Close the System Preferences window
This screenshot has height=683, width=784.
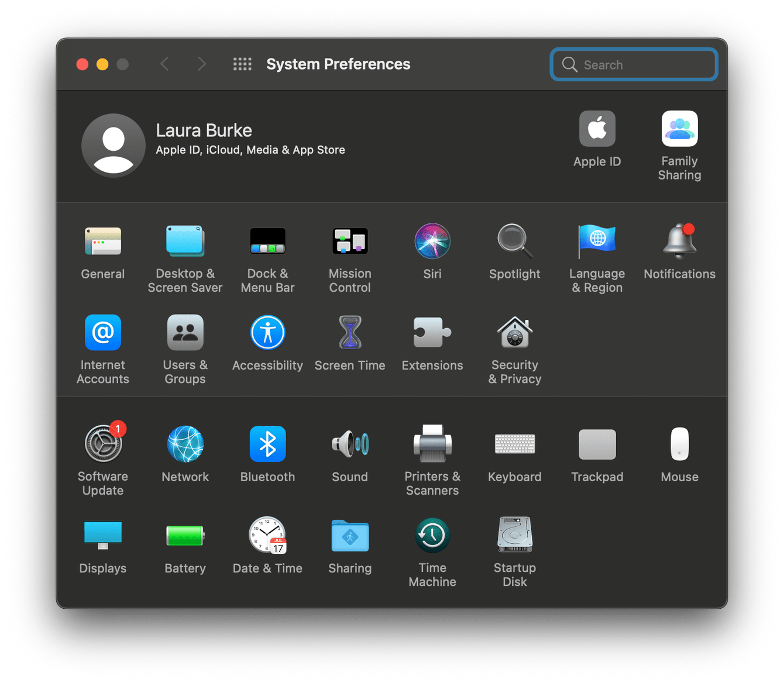click(82, 64)
